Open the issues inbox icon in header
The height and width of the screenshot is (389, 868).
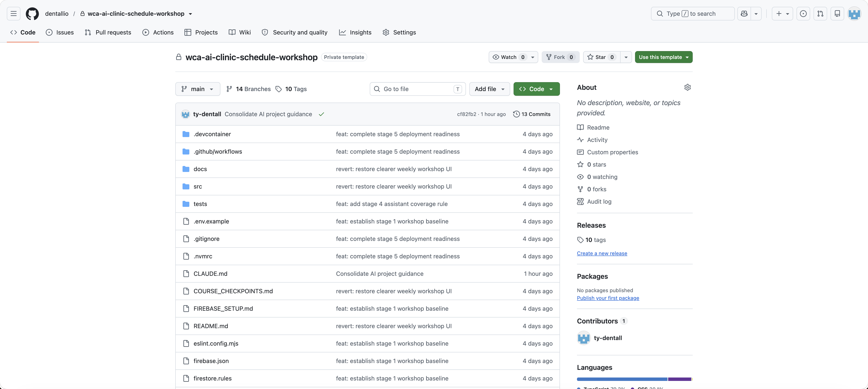tap(803, 13)
